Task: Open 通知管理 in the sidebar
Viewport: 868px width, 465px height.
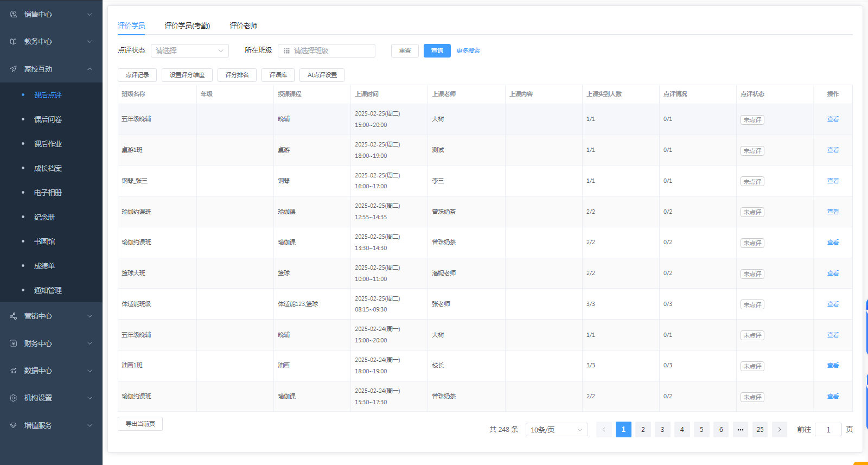Action: (48, 290)
